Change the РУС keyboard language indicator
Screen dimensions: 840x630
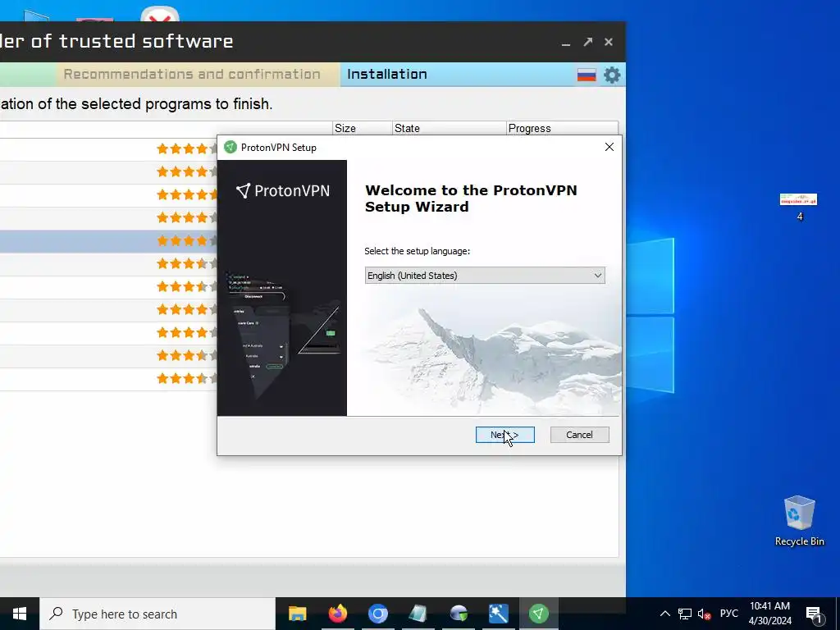[x=728, y=614]
